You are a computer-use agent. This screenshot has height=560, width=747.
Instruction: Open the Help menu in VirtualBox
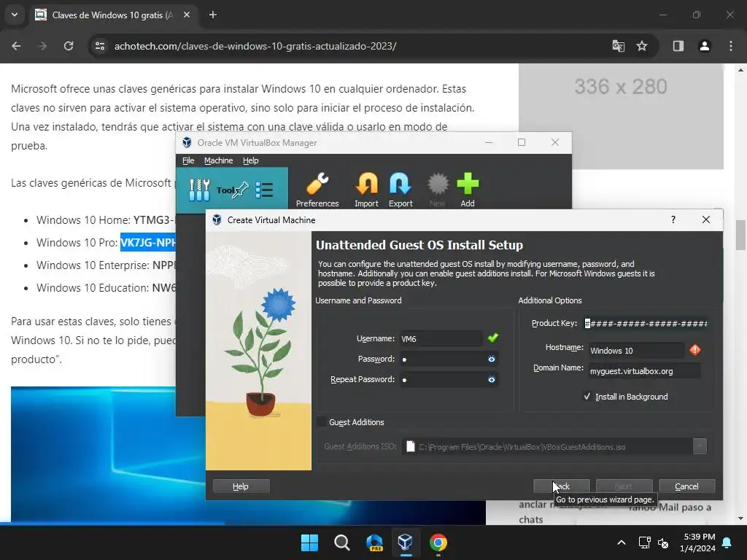[x=251, y=160]
